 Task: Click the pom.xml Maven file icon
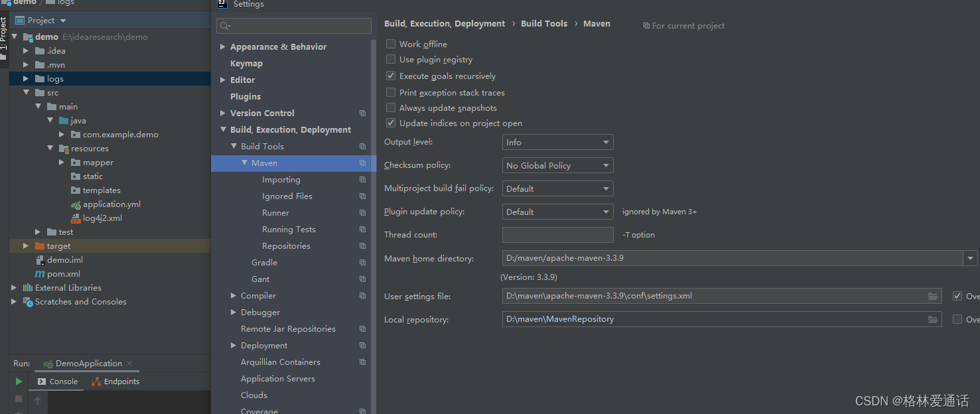coord(40,274)
